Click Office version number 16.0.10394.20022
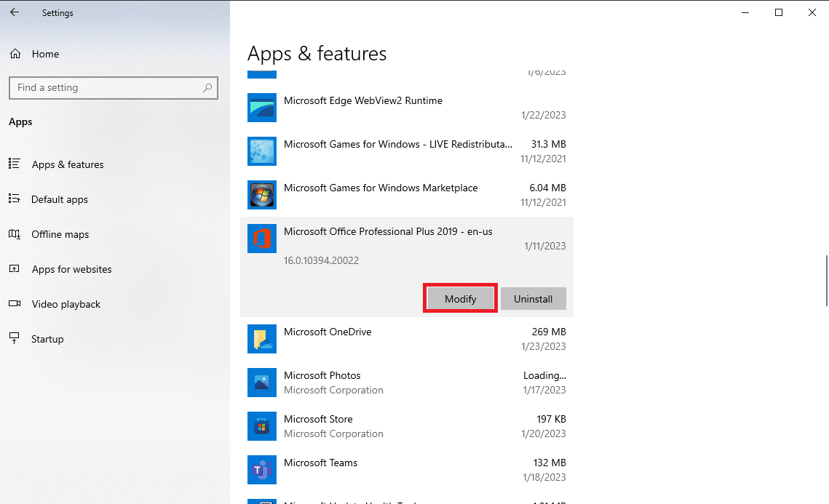829x504 pixels. click(322, 260)
